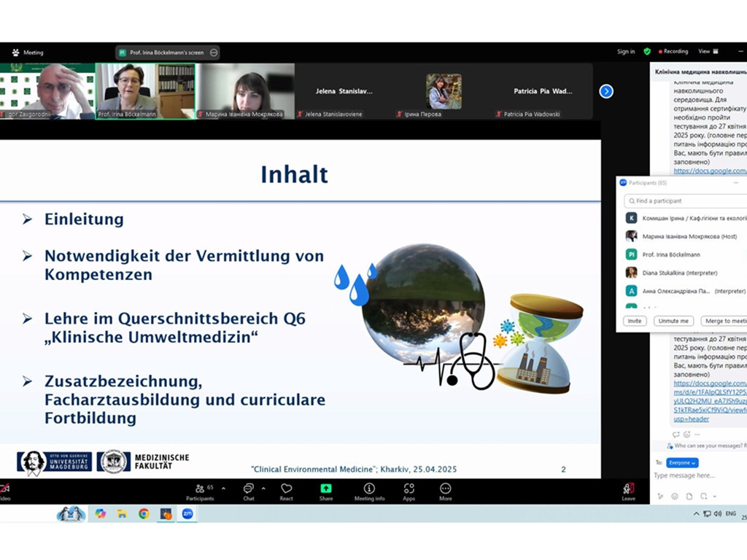
Task: Click the volume icon in system tray
Action: tap(718, 514)
